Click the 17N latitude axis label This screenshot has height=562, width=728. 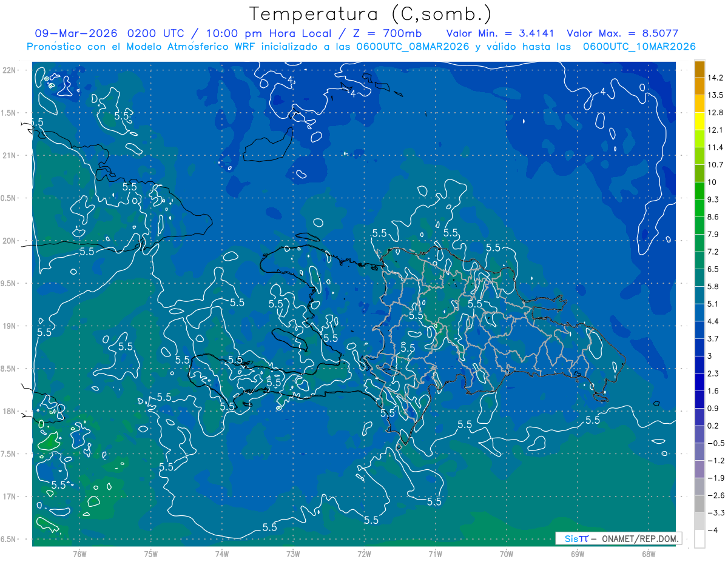click(9, 497)
